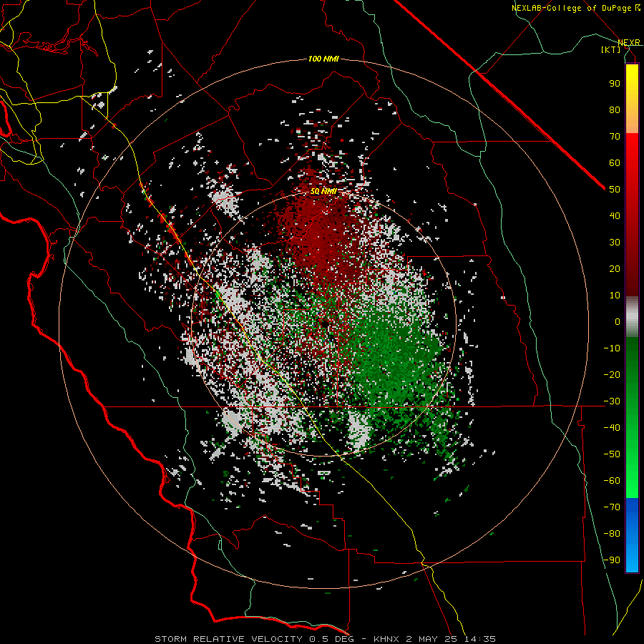644x644 pixels.
Task: Click the 80 value on velocity scale
Action: point(615,110)
